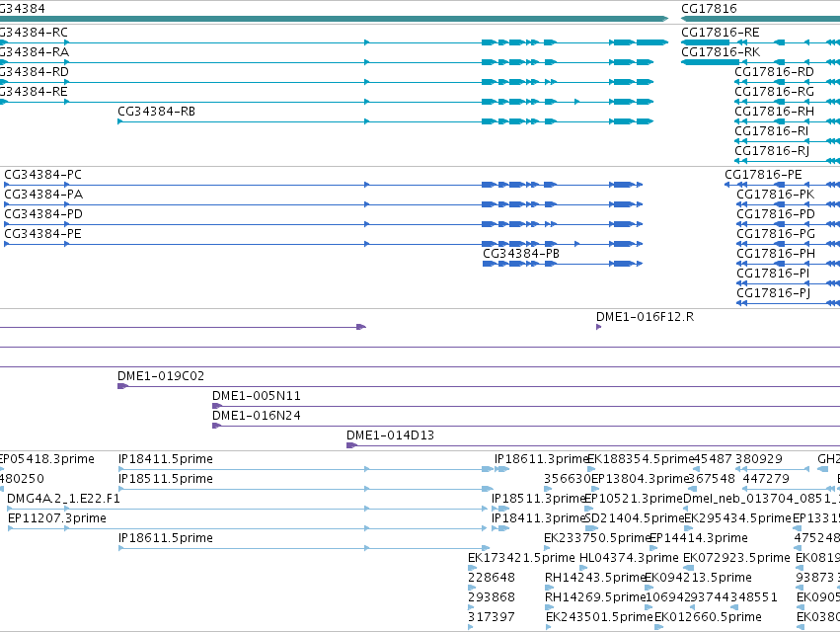
Task: Select CG17816-PK protein label
Action: 776,195
